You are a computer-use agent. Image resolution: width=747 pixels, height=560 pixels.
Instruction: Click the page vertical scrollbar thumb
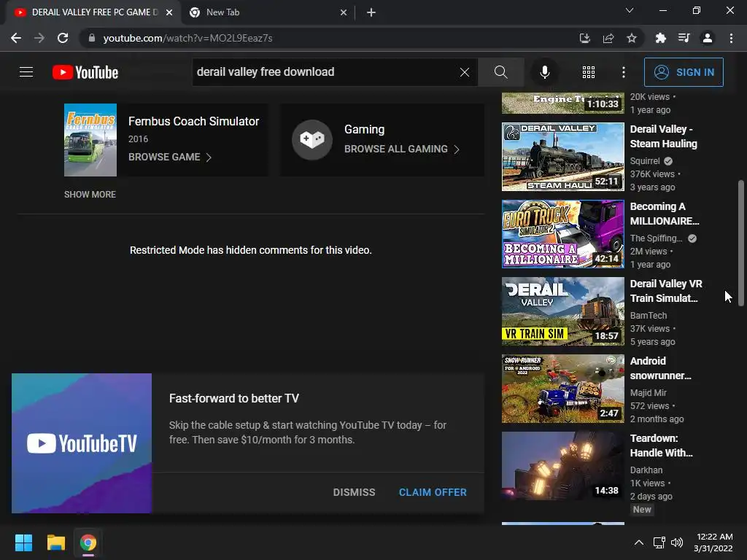coord(741,244)
